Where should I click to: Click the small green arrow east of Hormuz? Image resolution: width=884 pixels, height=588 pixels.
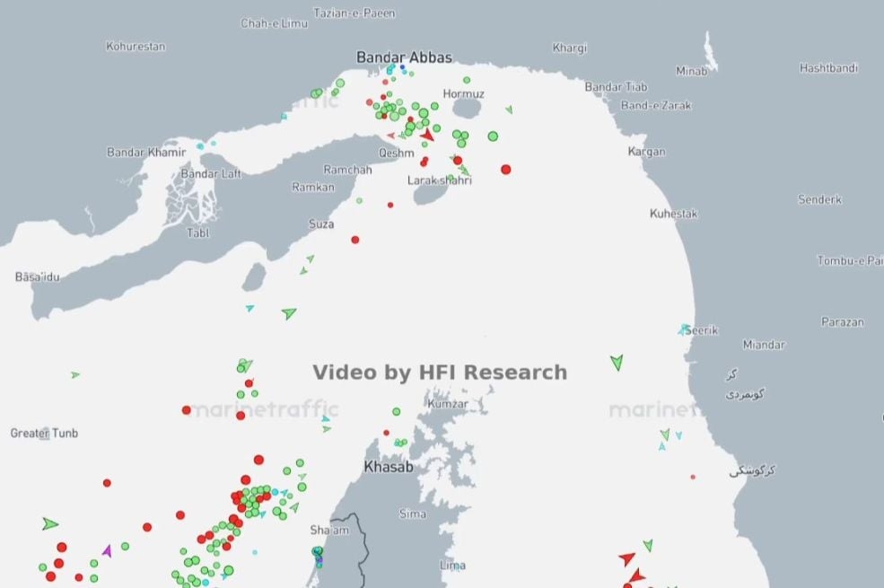509,110
